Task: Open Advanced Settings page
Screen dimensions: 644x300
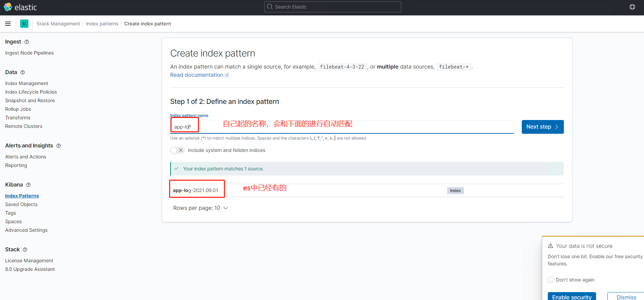Action: tap(26, 230)
